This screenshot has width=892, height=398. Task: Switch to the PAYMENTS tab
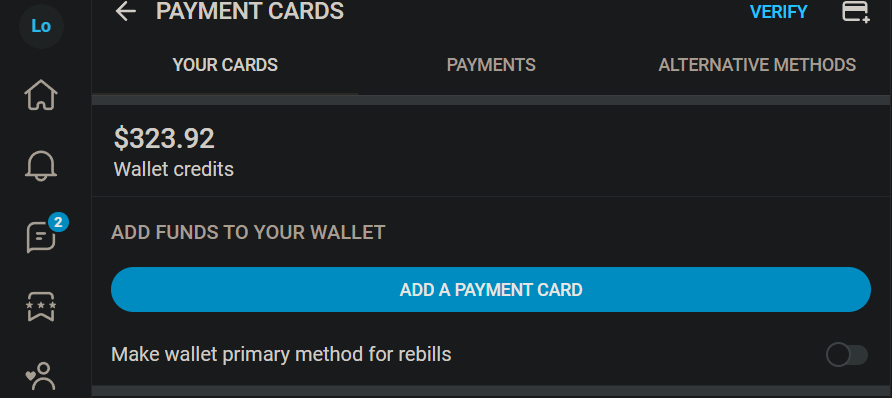(491, 65)
